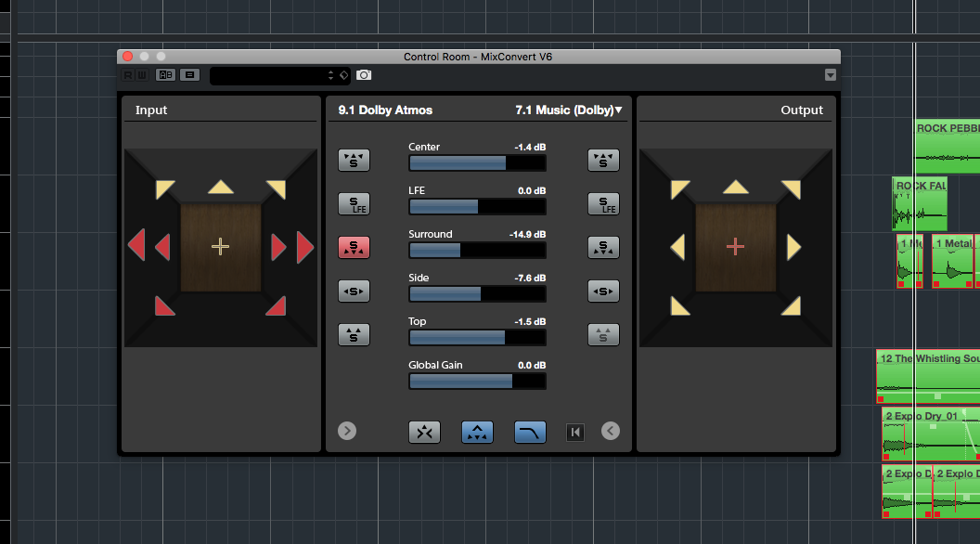980x544 pixels.
Task: Open the 7.1 Music (Dolby) output format dropdown
Action: (x=568, y=110)
